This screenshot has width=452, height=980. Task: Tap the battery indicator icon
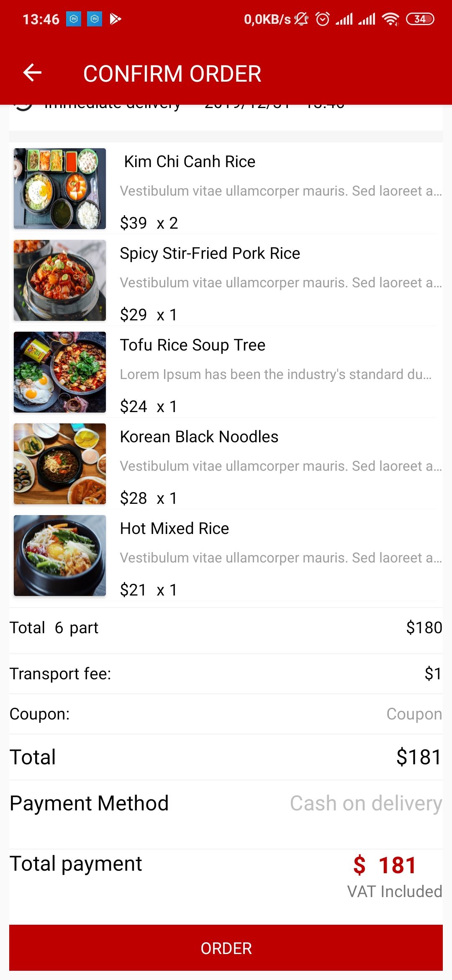tap(420, 19)
